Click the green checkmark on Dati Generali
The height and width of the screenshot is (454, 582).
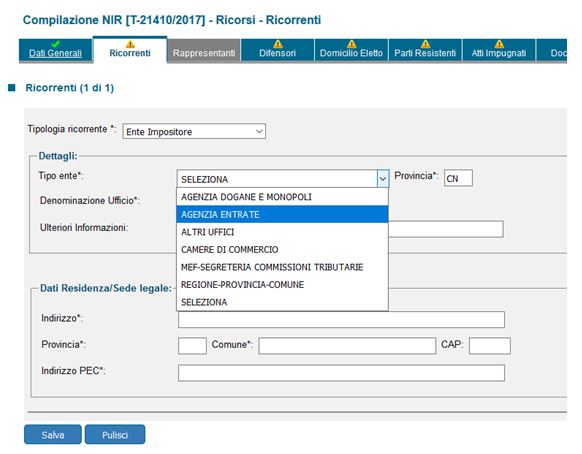(56, 44)
